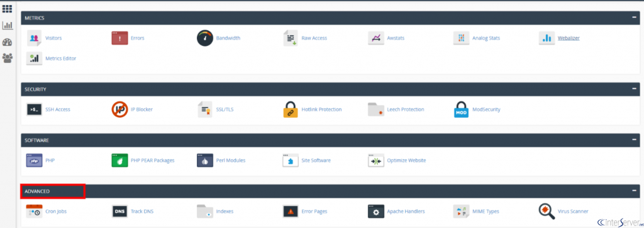Click the Raw Access icon
This screenshot has height=228, width=644.
coord(291,38)
